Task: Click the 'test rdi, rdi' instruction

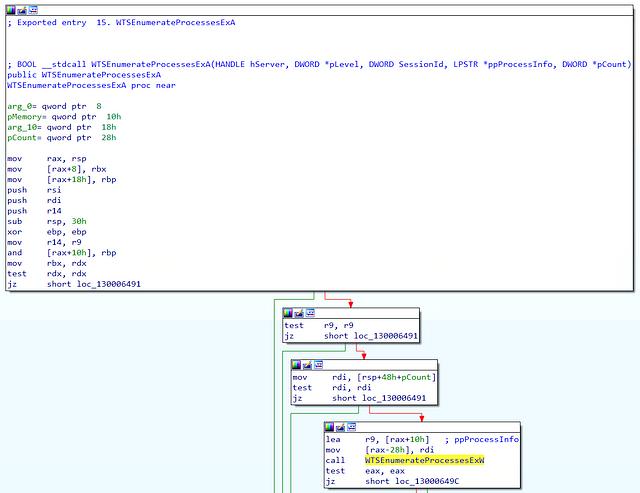Action: (332, 388)
